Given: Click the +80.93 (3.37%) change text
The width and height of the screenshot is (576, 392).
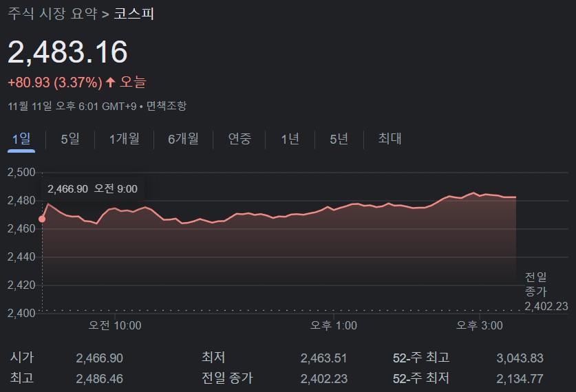Looking at the screenshot, I should [55, 83].
